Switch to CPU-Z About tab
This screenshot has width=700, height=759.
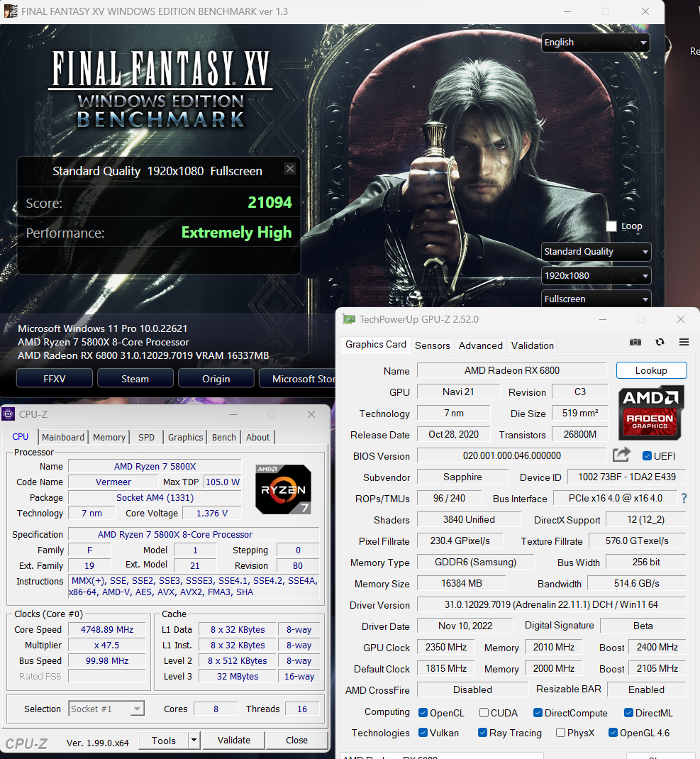257,437
